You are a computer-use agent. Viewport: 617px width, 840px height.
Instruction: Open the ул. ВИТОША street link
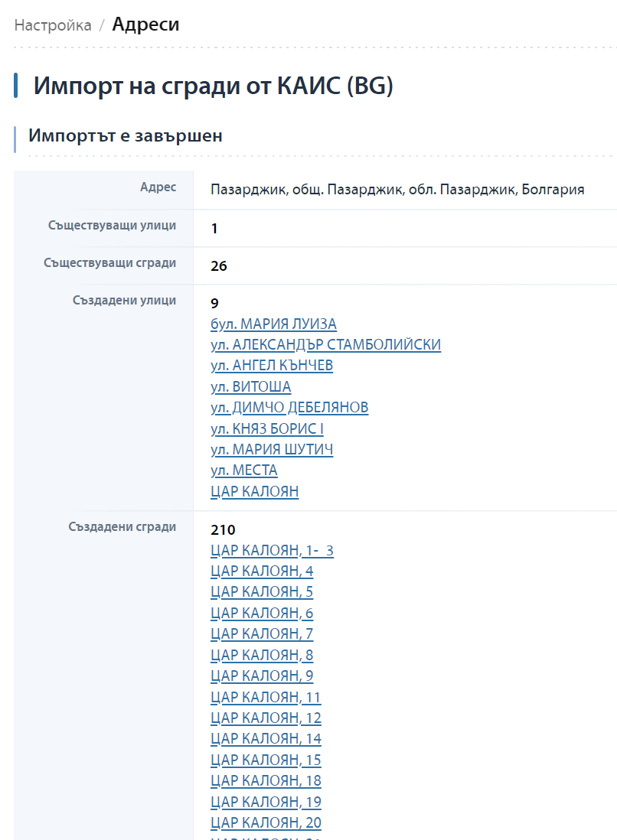(251, 387)
